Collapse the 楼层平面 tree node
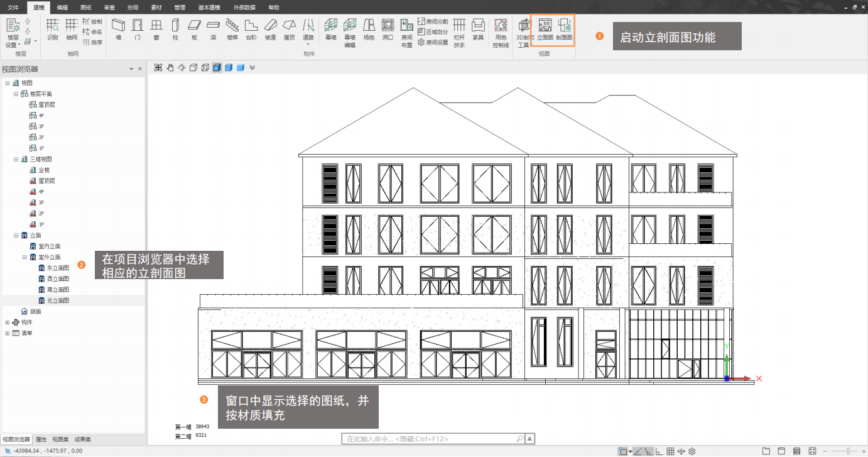 [x=16, y=94]
